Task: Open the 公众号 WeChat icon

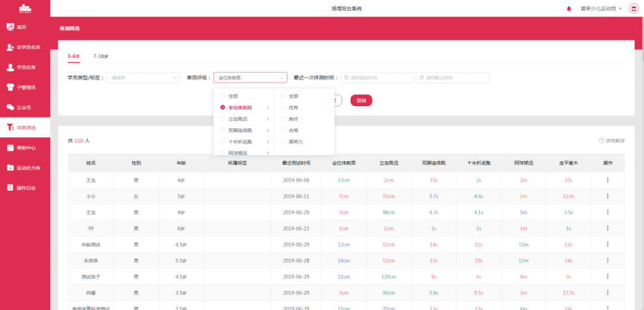Action: coord(11,107)
